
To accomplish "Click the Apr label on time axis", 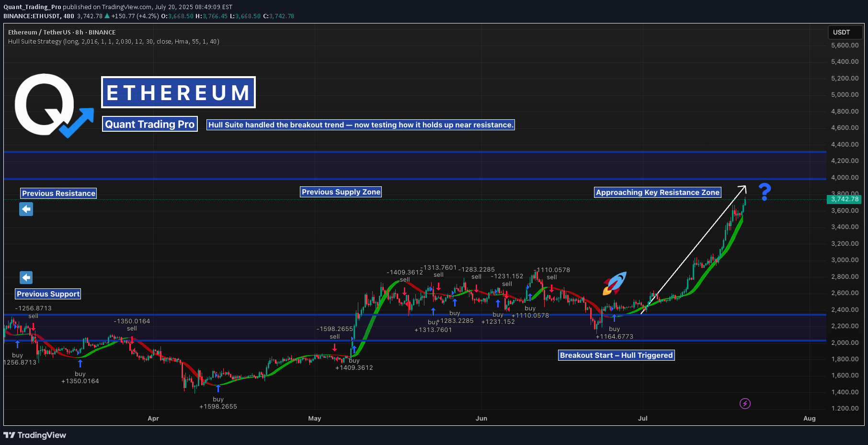I will [x=153, y=419].
